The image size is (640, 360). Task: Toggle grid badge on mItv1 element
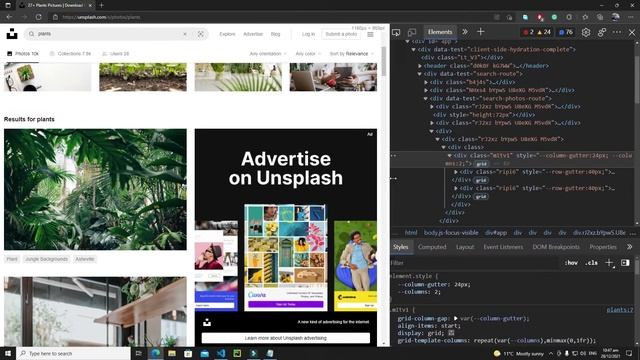click(x=482, y=164)
